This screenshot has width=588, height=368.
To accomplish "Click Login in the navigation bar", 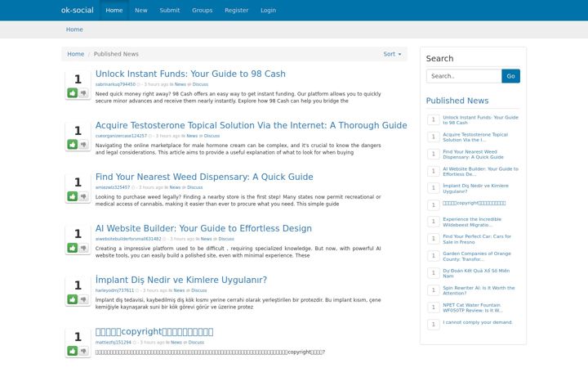I will [x=268, y=10].
